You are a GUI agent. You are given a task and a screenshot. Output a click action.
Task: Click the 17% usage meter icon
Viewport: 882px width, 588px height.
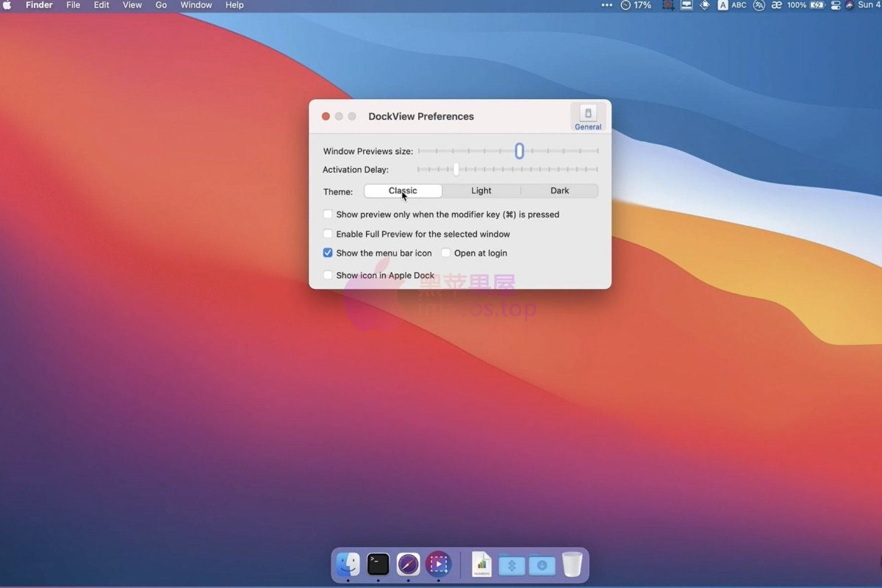636,5
